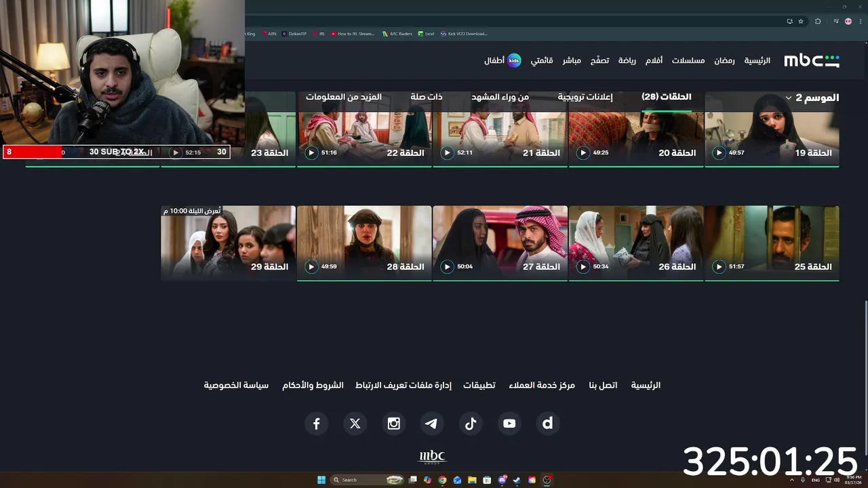The height and width of the screenshot is (488, 868).
Task: Open the Windows Start button
Action: [x=321, y=480]
